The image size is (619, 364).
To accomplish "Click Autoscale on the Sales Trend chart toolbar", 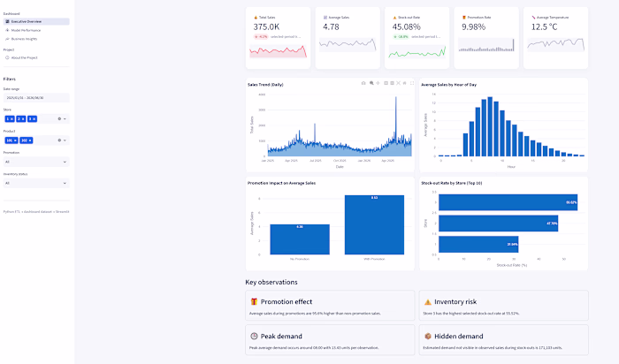I will [398, 83].
